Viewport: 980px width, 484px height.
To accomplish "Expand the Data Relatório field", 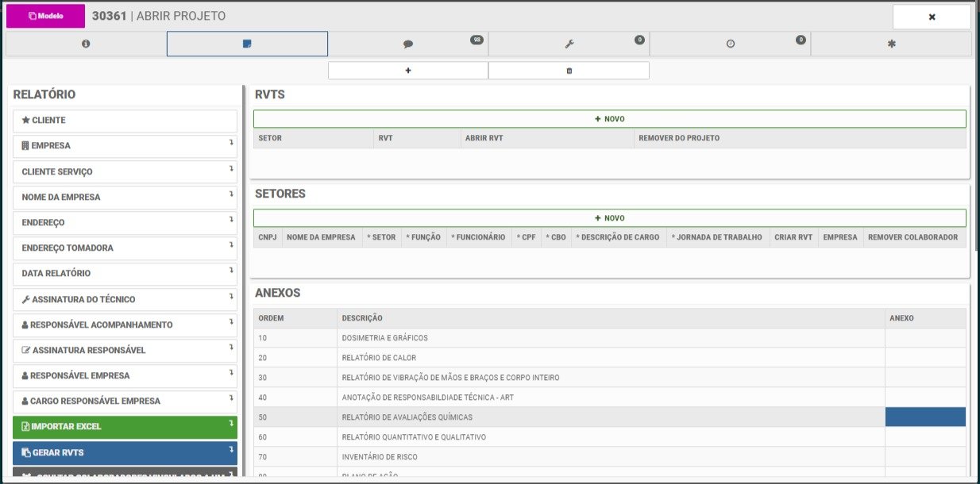I will [x=231, y=271].
